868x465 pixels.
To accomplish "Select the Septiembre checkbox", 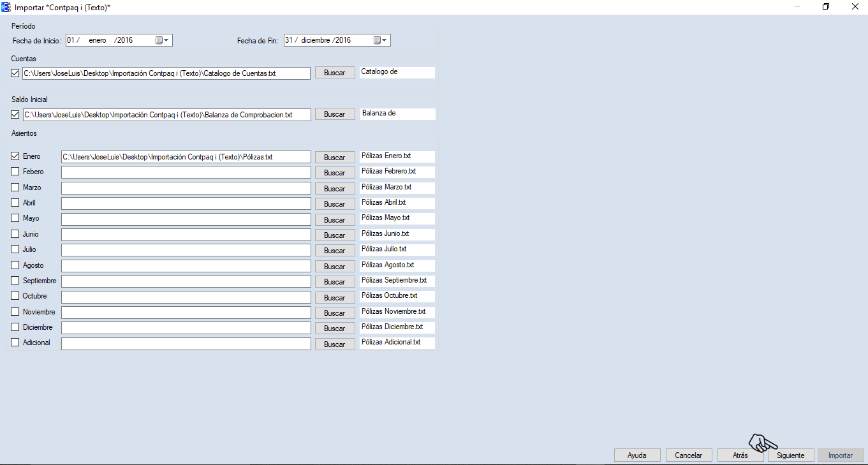I will [x=15, y=281].
